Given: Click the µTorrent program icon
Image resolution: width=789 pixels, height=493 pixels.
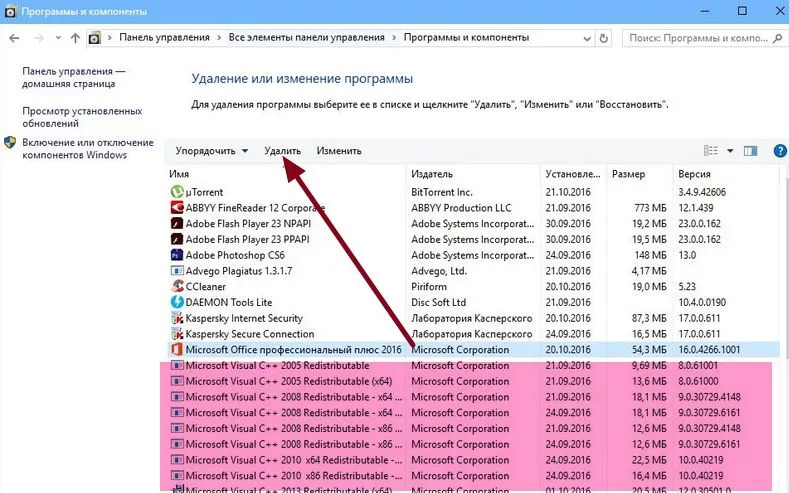Looking at the screenshot, I should pos(177,192).
